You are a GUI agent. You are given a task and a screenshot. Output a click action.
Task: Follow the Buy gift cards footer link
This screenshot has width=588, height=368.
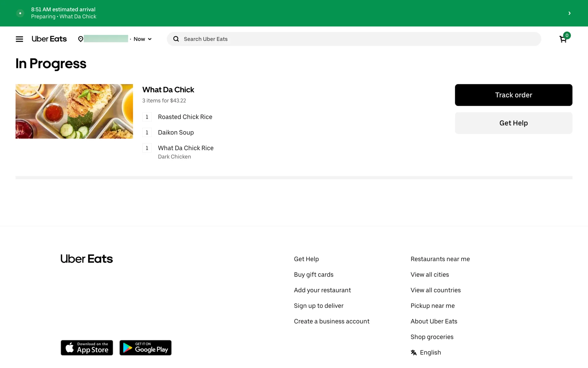(x=314, y=274)
